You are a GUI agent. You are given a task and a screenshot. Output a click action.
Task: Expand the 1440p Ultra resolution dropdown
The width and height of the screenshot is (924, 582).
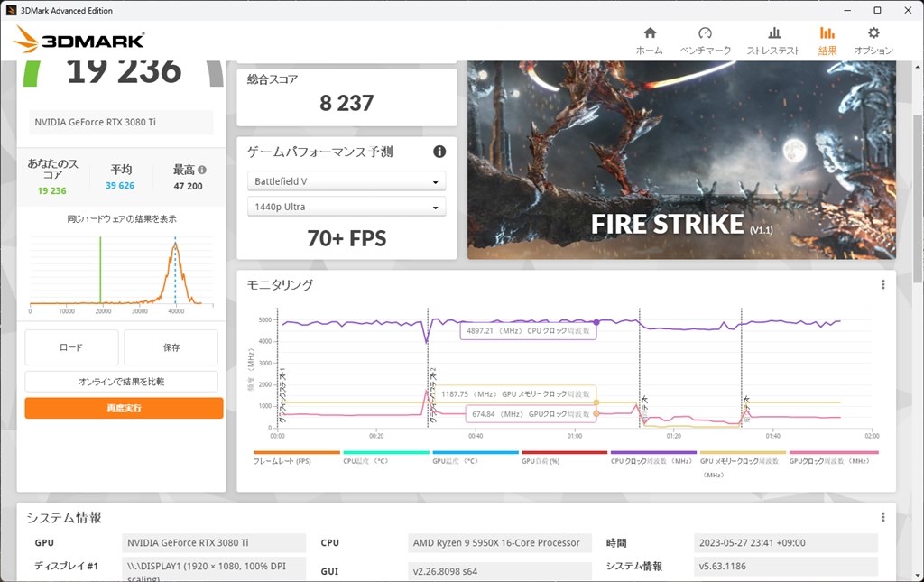[346, 207]
